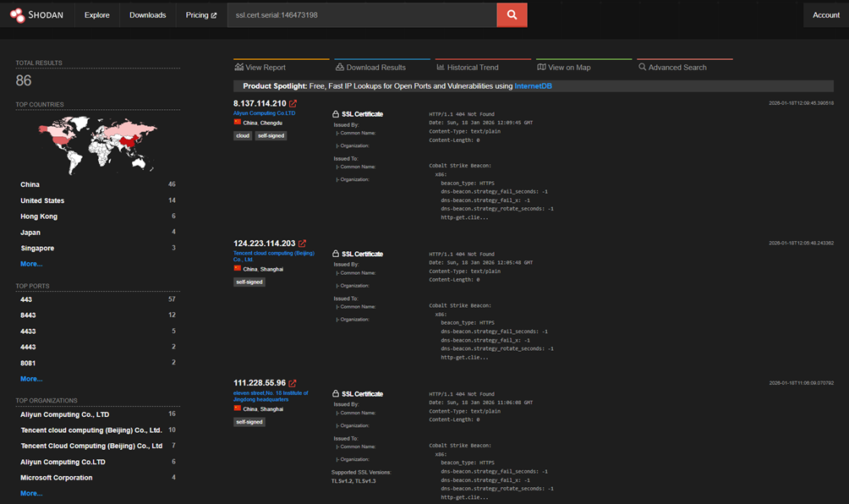Screen dimensions: 849x504
Task: Open external link icon beside 124.223.114.203
Action: [302, 244]
